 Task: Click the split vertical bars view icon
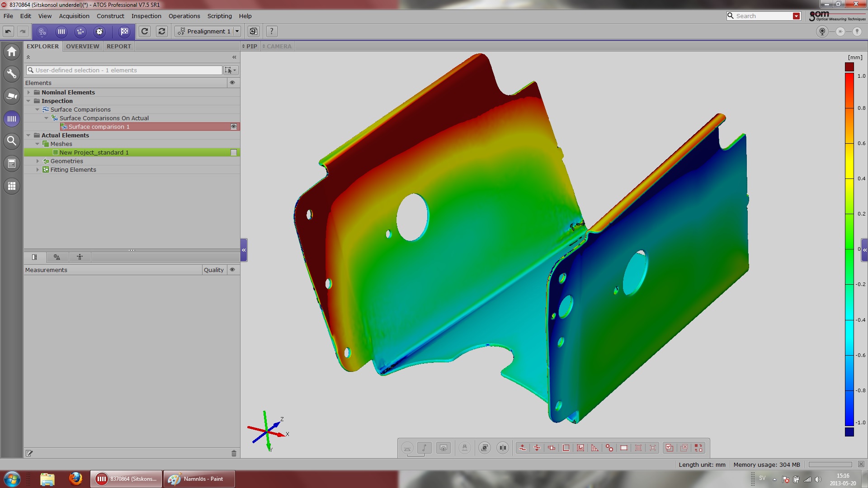pyautogui.click(x=503, y=448)
